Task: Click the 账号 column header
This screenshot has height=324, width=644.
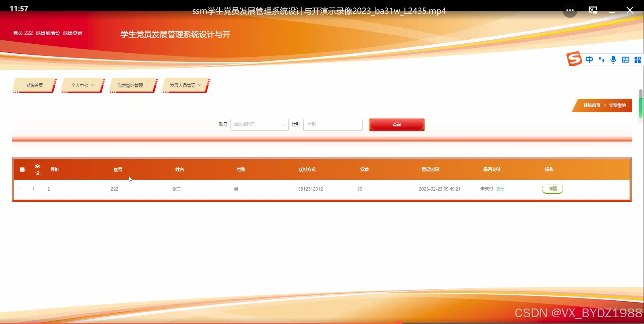Action: [118, 170]
